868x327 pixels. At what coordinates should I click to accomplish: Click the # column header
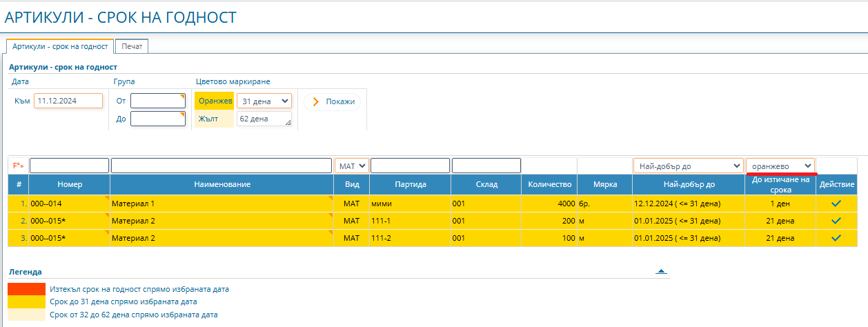19,185
